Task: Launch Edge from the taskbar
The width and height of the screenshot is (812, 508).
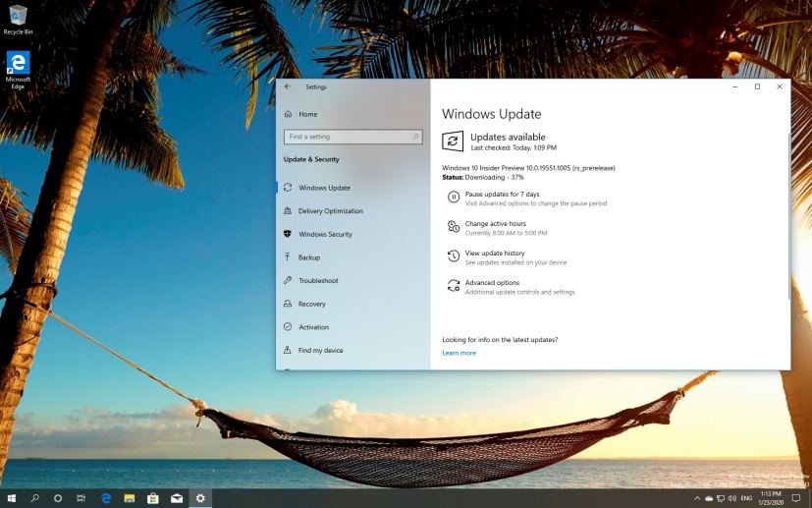Action: (x=106, y=498)
